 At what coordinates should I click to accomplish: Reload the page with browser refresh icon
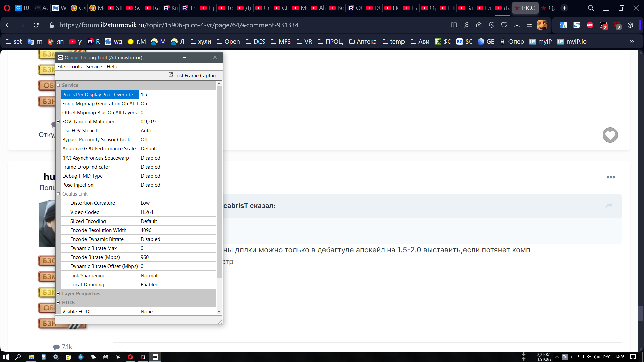pos(36,25)
